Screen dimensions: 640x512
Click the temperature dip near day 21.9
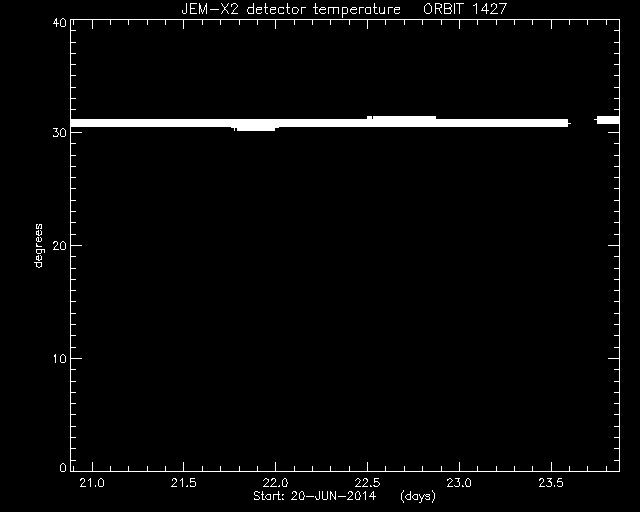(x=256, y=129)
